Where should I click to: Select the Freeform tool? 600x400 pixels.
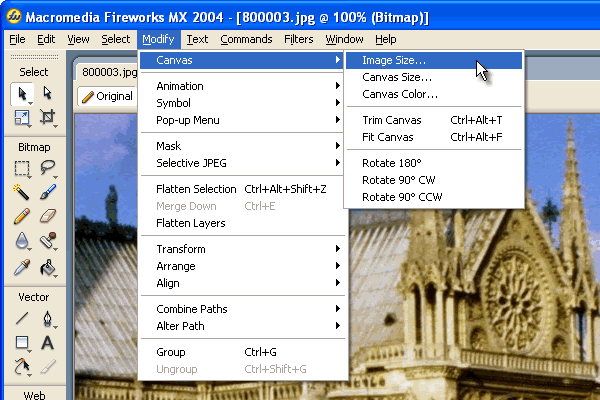click(x=22, y=367)
